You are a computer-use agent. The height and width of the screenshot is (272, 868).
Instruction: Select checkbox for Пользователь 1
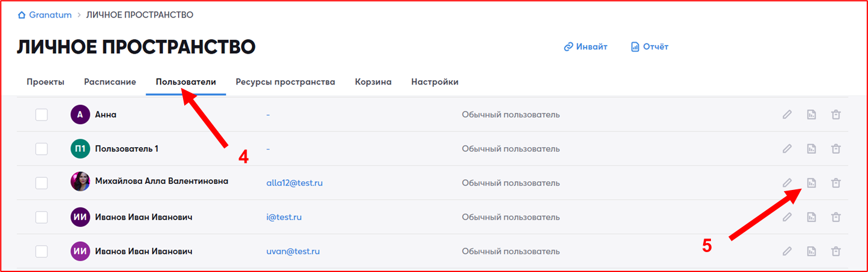[x=42, y=148]
